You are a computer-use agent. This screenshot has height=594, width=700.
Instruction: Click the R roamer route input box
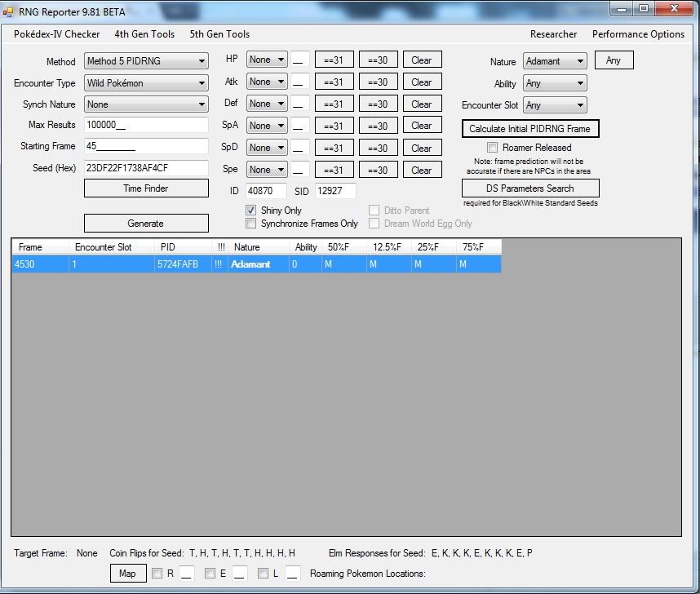[x=187, y=573]
